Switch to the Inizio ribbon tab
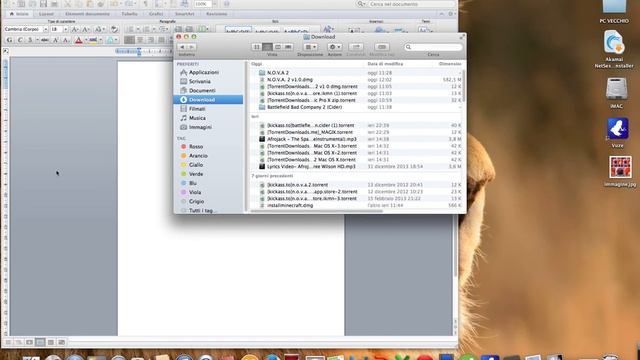640x360 pixels. 19,14
